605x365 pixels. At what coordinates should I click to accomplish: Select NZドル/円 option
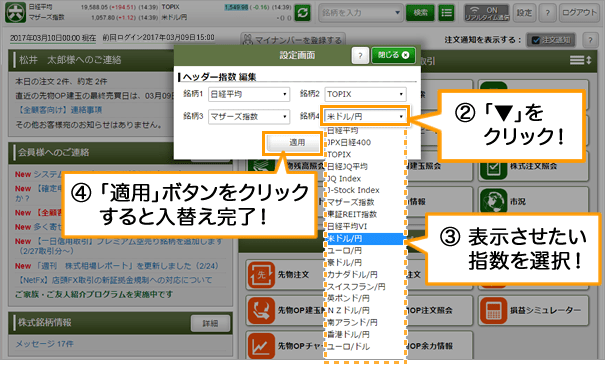tap(348, 310)
